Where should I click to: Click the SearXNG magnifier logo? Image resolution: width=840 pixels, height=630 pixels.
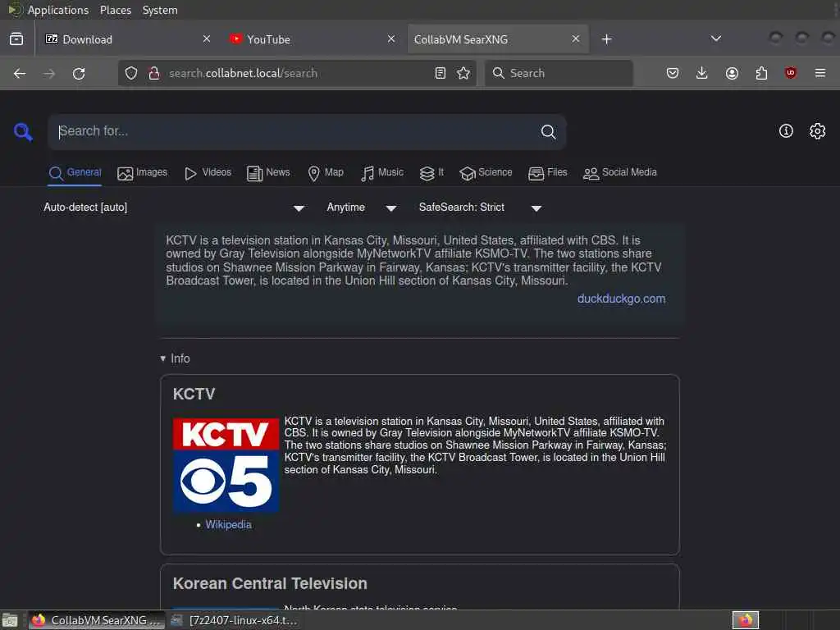pos(23,131)
